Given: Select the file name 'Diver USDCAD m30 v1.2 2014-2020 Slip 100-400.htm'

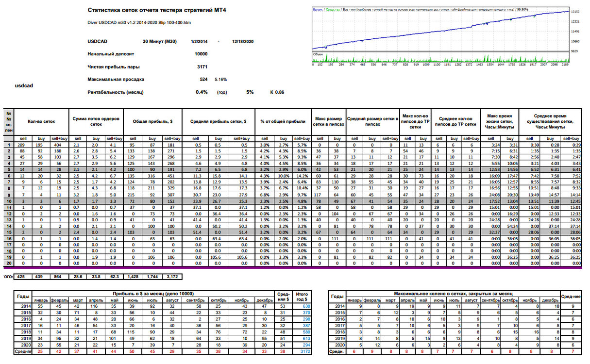Looking at the screenshot, I should click(x=140, y=22).
